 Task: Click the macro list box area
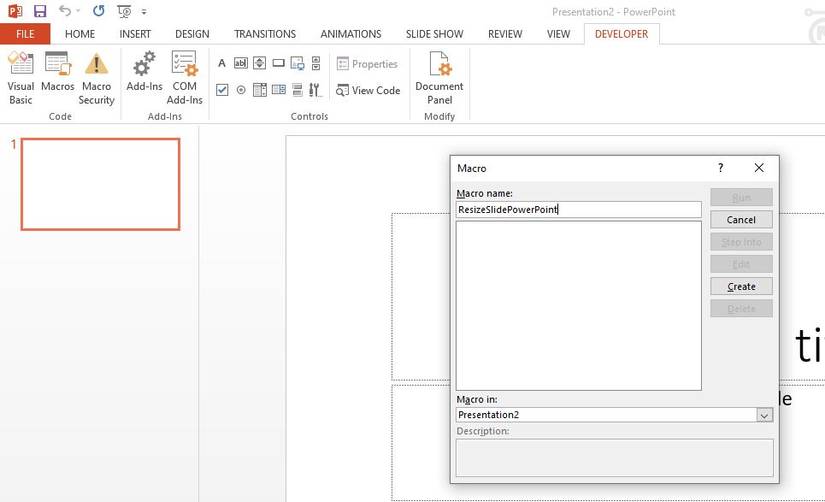click(x=578, y=306)
